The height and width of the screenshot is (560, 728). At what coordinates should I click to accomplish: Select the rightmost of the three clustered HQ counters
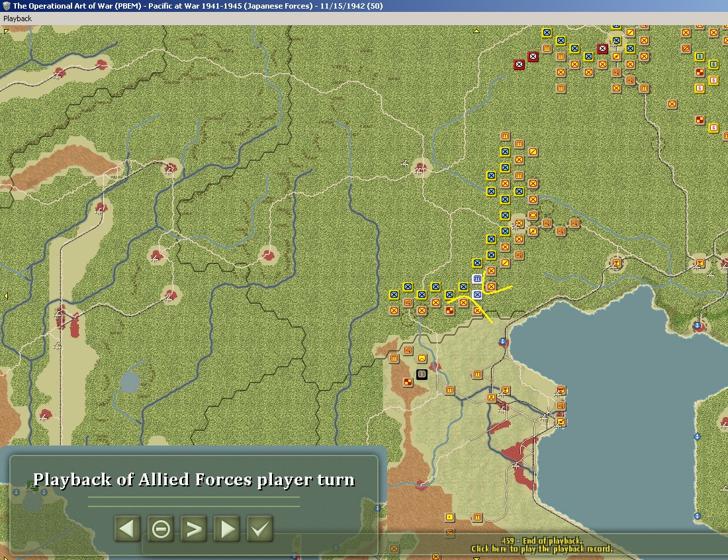(574, 223)
